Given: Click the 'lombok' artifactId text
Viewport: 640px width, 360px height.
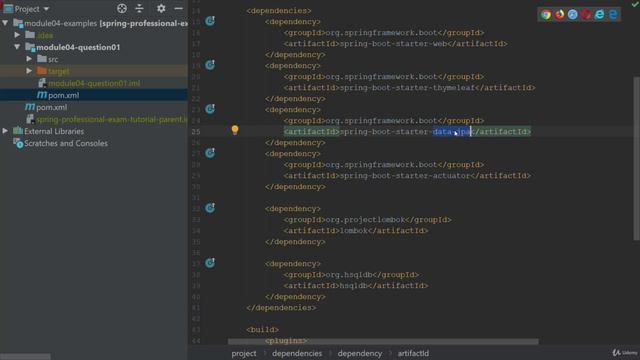Looking at the screenshot, I should point(353,231).
